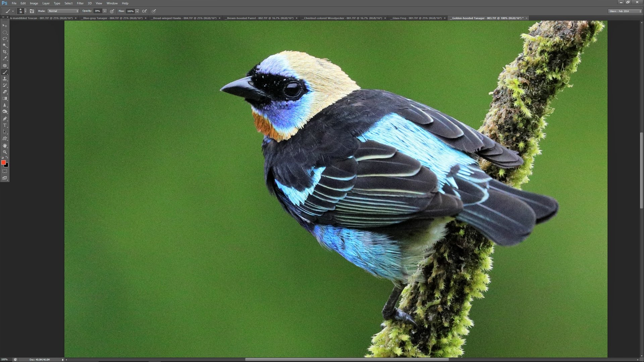This screenshot has height=362, width=644.
Task: Open the Opacity slider dropdown
Action: pyautogui.click(x=104, y=11)
